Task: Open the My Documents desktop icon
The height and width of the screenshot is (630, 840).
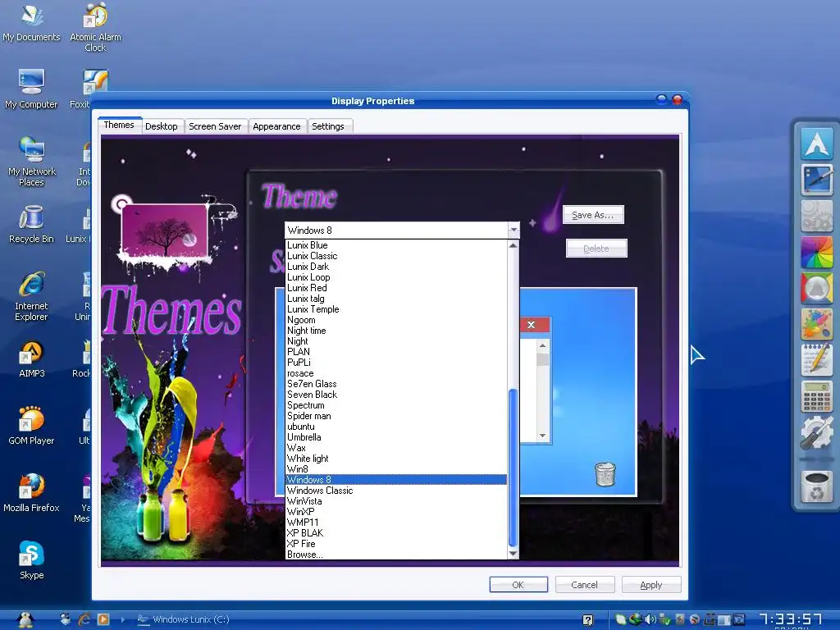Action: click(x=31, y=22)
